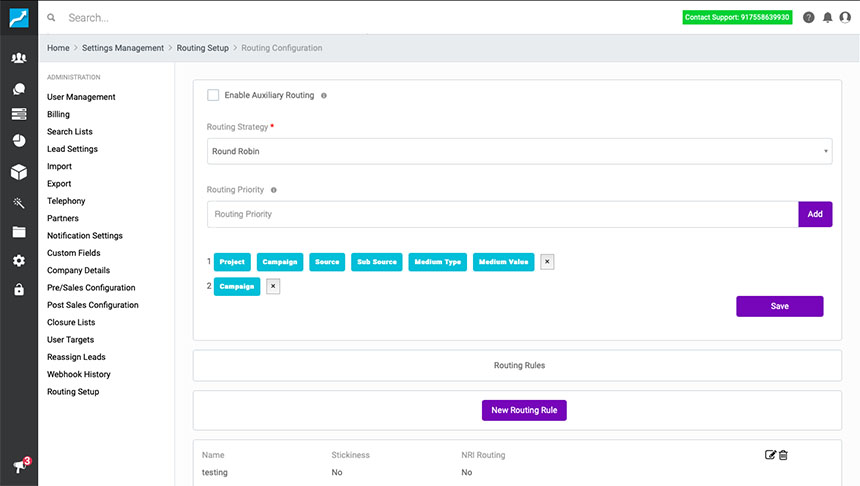Screen dimensions: 860x486
Task: Click the Sub Source tag
Action: (x=377, y=262)
